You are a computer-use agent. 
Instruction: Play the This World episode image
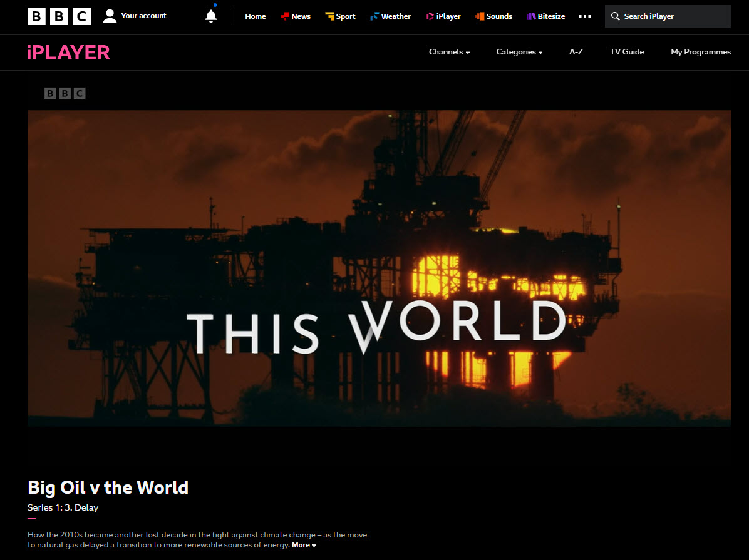[x=379, y=268]
